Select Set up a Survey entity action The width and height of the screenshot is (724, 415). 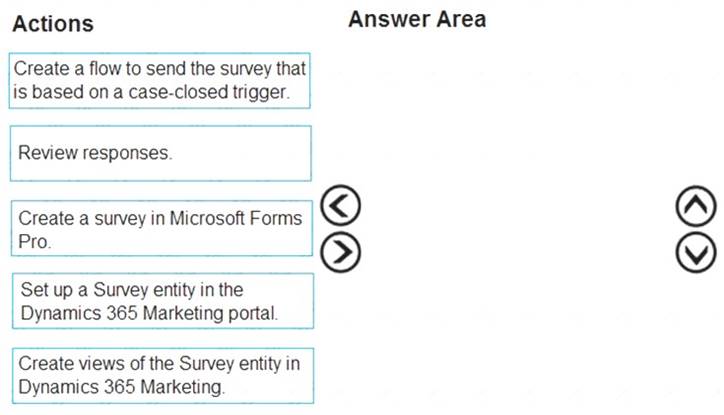click(x=163, y=301)
